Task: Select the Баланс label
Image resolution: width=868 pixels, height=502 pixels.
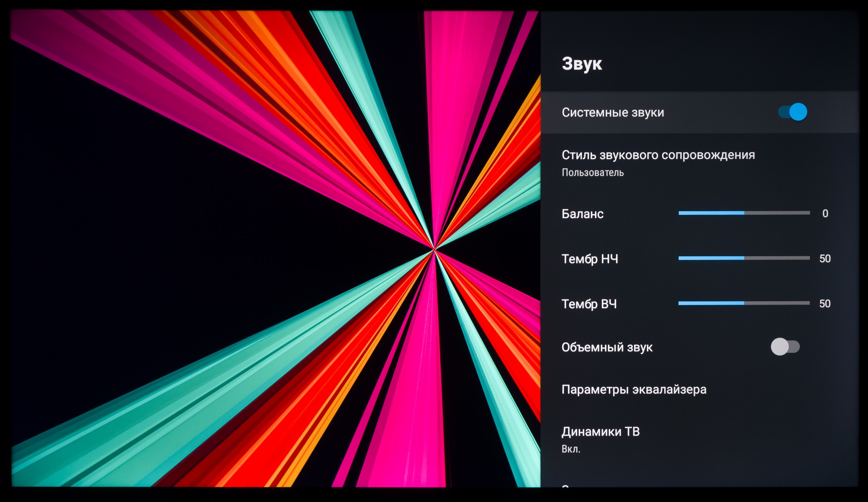Action: [x=582, y=214]
